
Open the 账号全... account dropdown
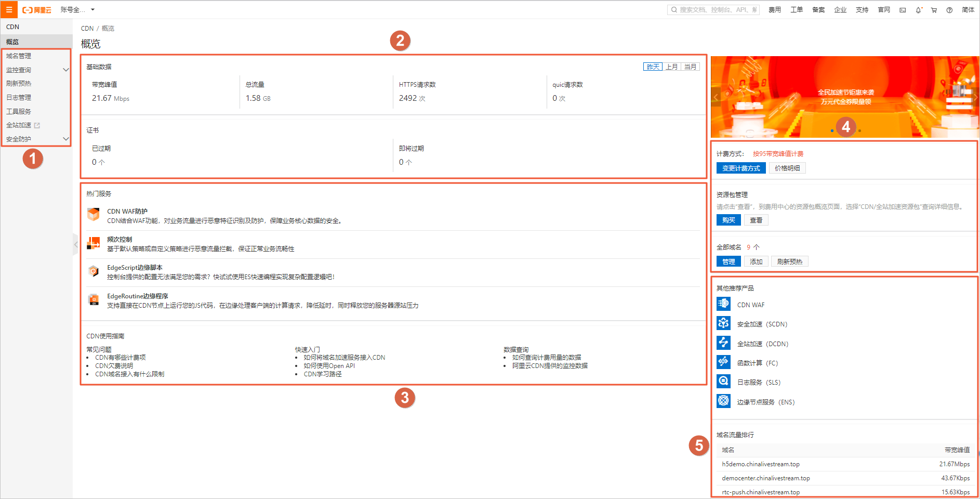(x=77, y=10)
